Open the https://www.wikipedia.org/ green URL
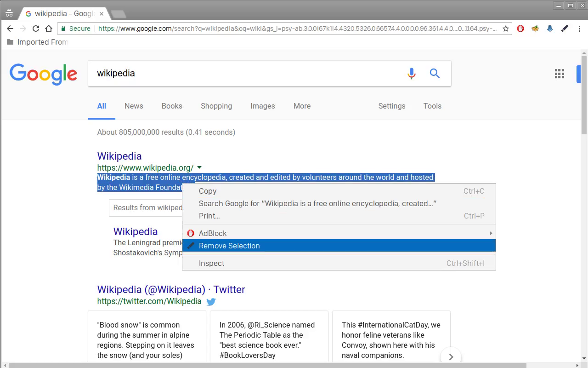Image resolution: width=588 pixels, height=368 pixels. (x=145, y=168)
